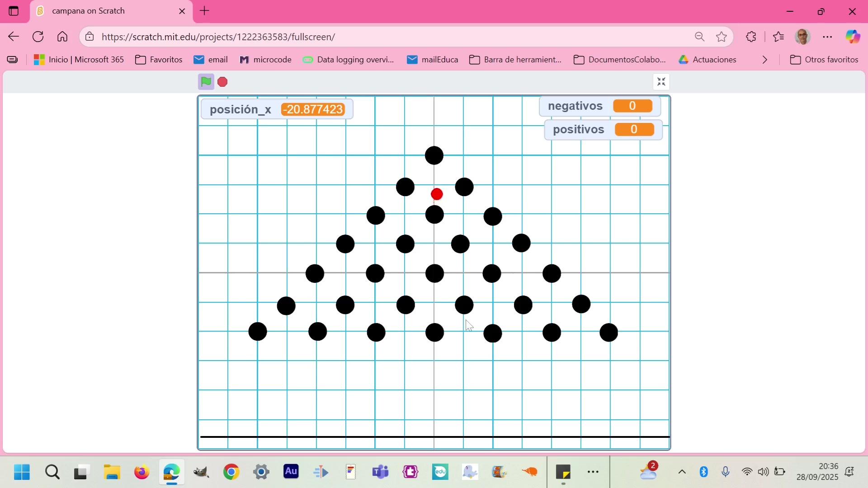This screenshot has height=488, width=868.
Task: Open Windows Start menu
Action: [21, 472]
